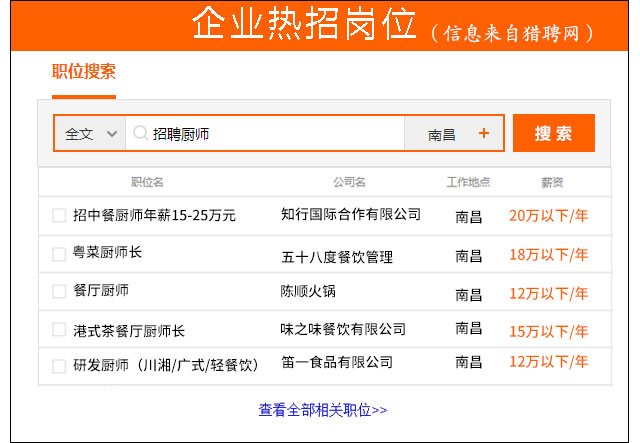
Task: Open the 南昌 location selector
Action: point(442,134)
